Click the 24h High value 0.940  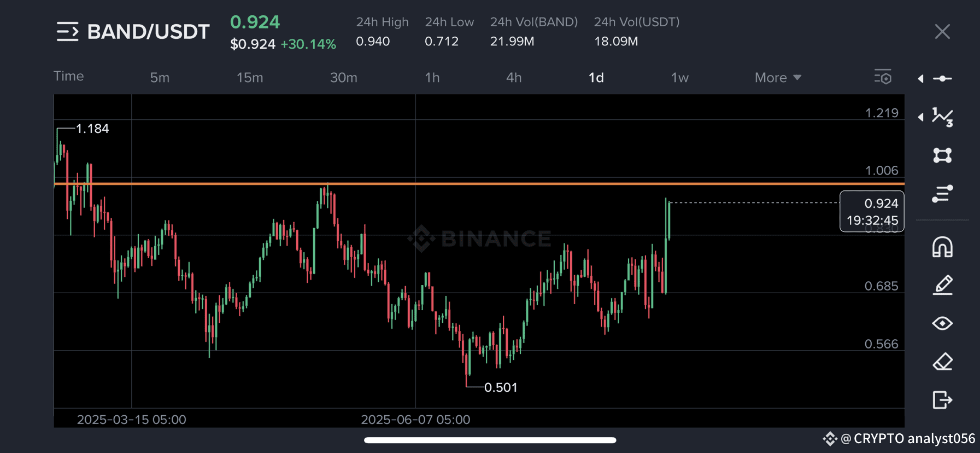point(373,42)
